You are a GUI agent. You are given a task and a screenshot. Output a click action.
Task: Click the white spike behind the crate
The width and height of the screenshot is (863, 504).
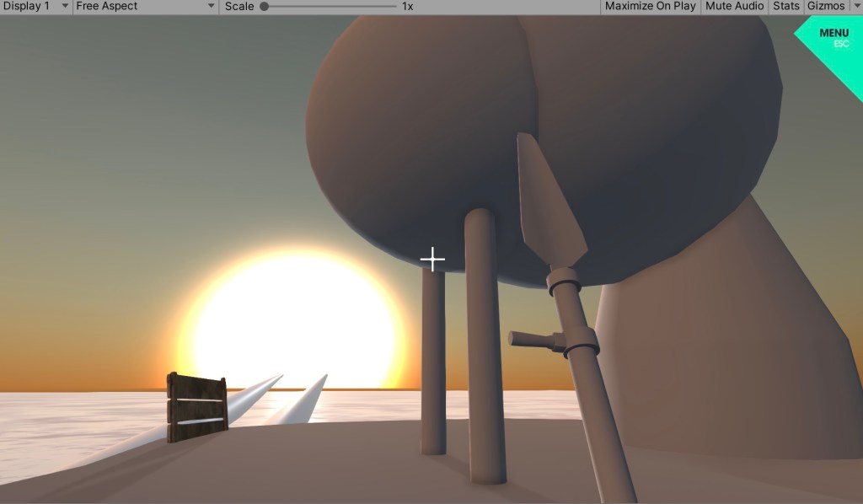253,394
